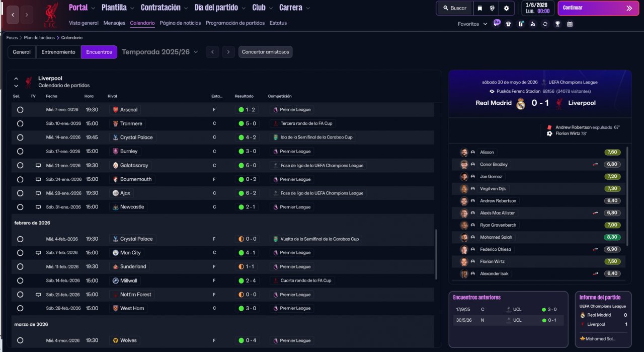
Task: Open the Liverpool LFC crest in the header
Action: [51, 15]
